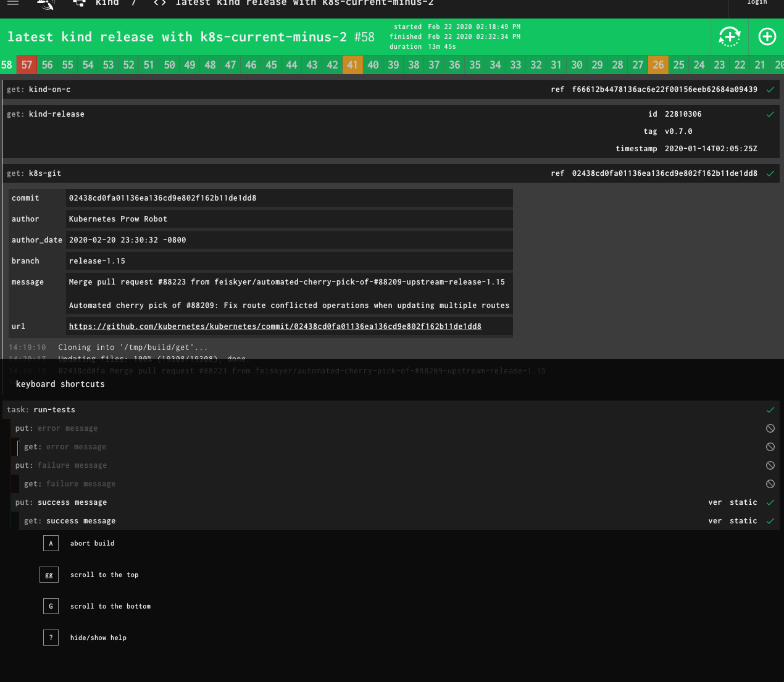Click the 'scroll to the bottom' shortcut label
Viewport: 784px width, 682px height.
click(110, 606)
